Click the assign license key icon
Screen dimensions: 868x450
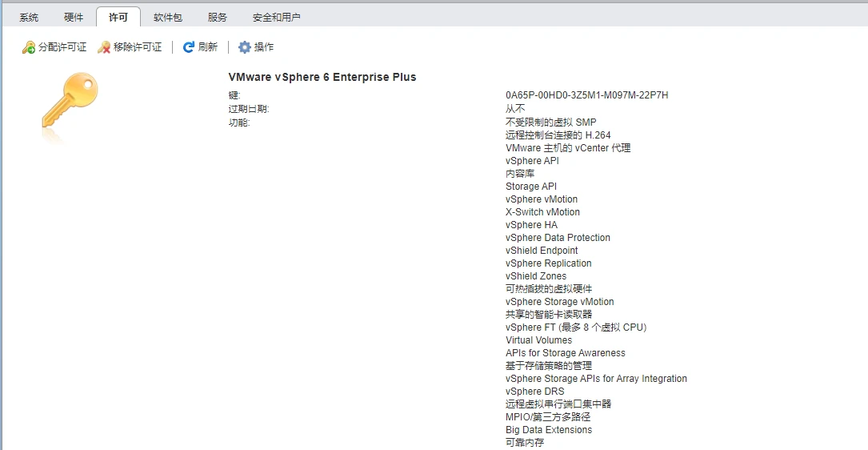29,48
